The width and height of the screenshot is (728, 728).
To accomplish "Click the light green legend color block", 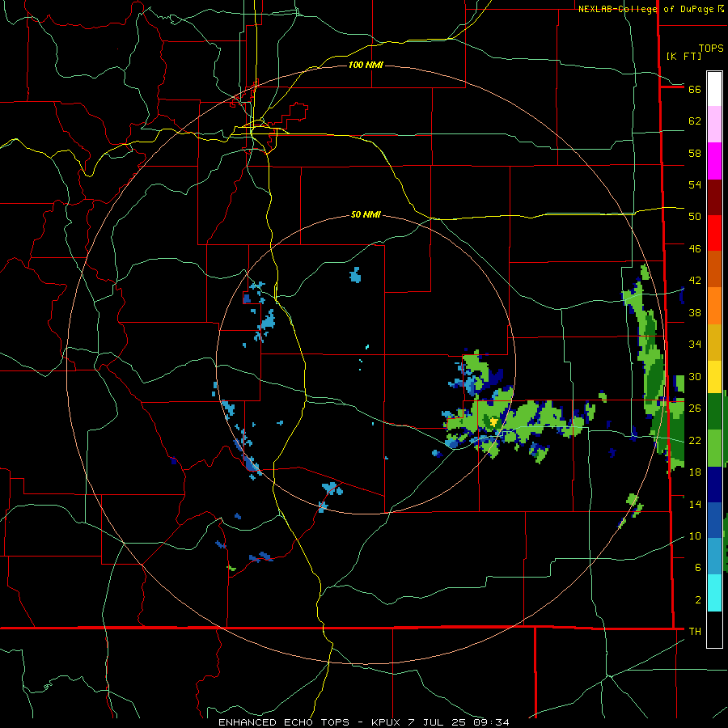I will tap(714, 448).
